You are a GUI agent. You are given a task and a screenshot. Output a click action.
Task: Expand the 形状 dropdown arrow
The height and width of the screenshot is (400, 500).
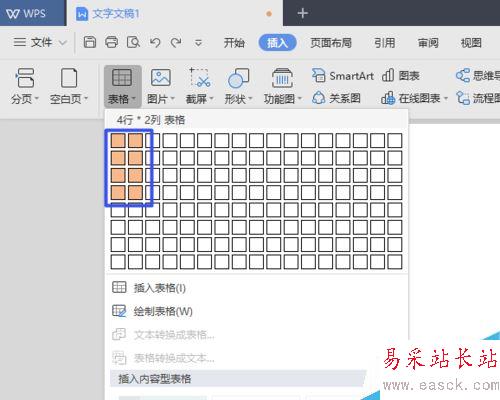[250, 99]
